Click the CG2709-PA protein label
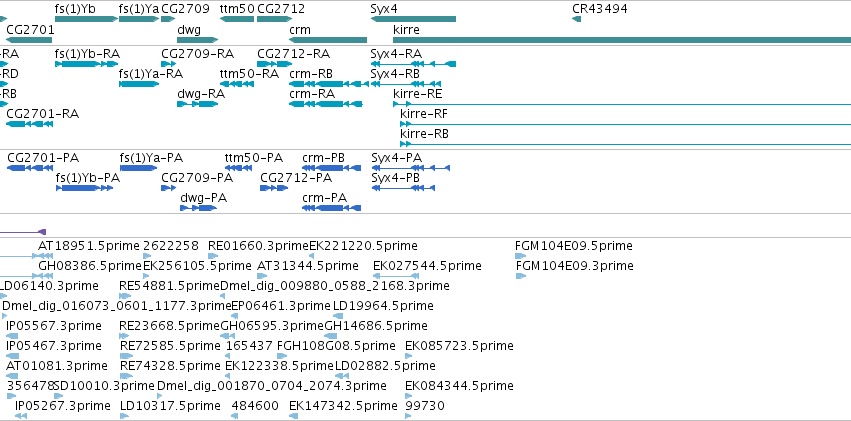This screenshot has width=851, height=421. tap(197, 178)
